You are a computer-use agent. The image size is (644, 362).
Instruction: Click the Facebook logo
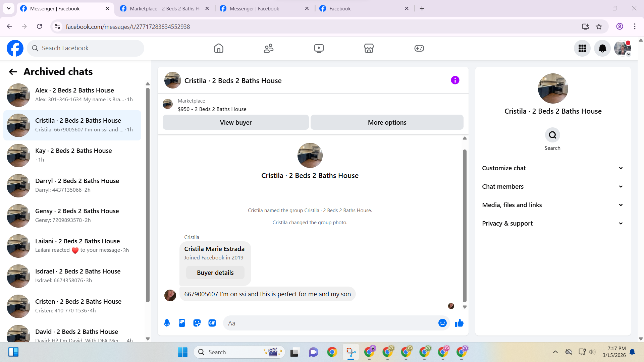15,48
